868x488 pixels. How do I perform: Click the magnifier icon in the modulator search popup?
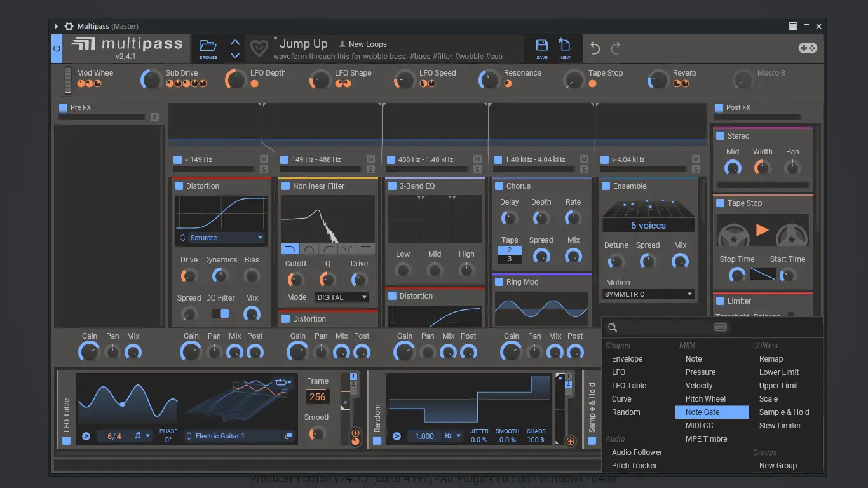click(613, 327)
